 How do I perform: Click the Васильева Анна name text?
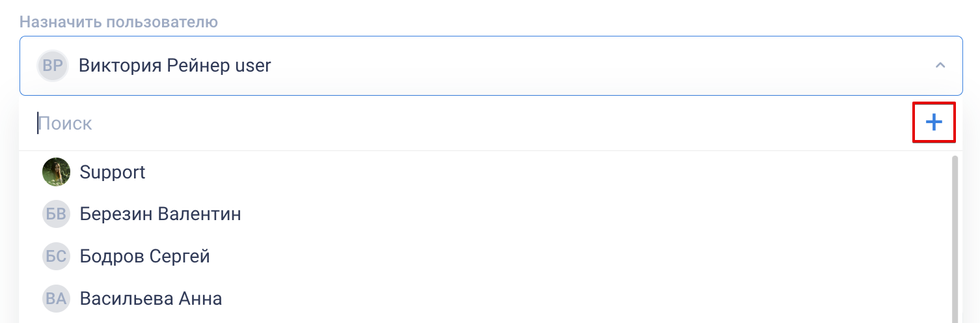point(151,299)
